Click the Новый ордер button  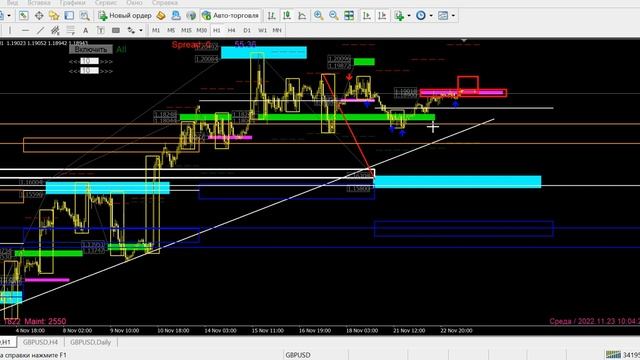(125, 16)
